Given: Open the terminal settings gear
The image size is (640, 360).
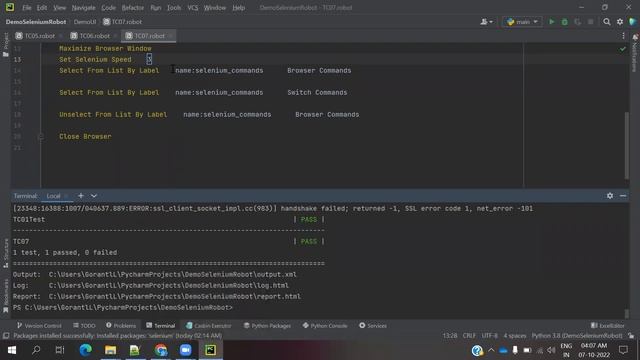Looking at the screenshot, I should [610, 196].
